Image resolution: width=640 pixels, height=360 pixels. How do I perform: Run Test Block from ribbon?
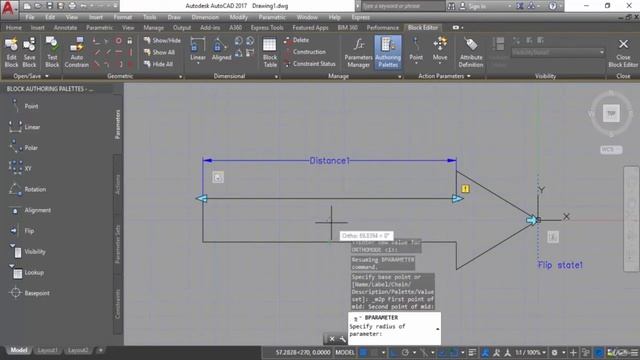pos(52,52)
